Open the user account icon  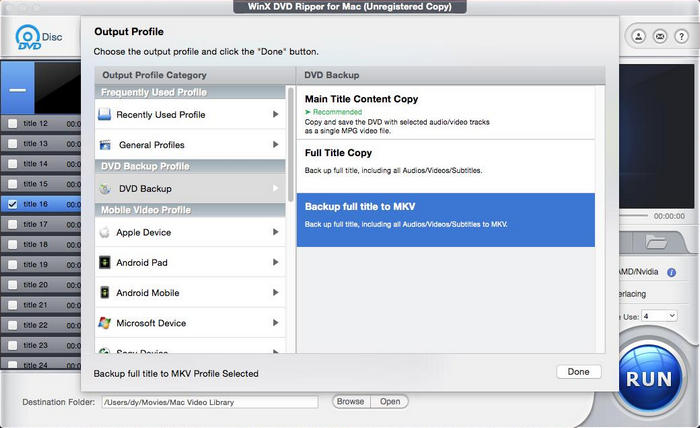(639, 36)
